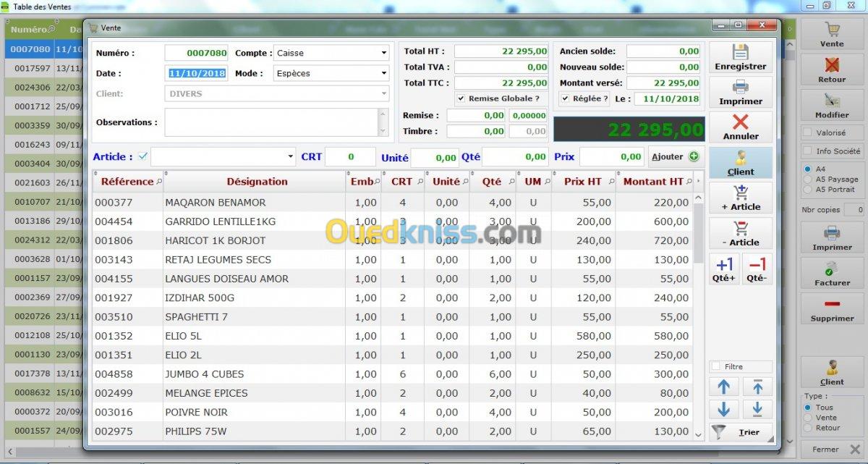This screenshot has height=464, width=868.
Task: Toggle the Remise Globale checkbox
Action: 461,98
